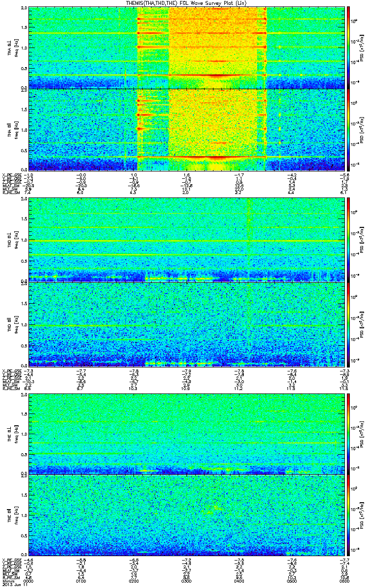This screenshot has height=588, width=368.
Task: Click the 'THE BII freq [Hz]' axis label
Action: [12, 515]
